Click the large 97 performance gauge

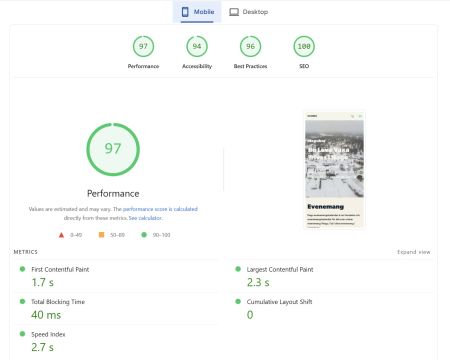pos(113,149)
